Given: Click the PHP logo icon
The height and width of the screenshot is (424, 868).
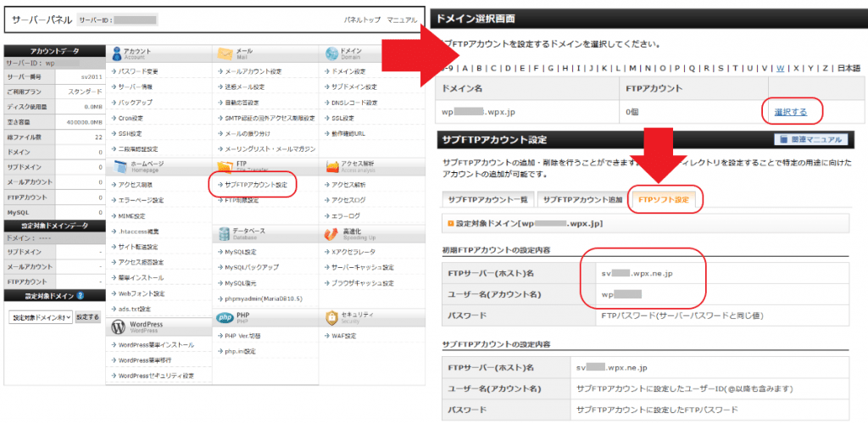Looking at the screenshot, I should pyautogui.click(x=223, y=317).
